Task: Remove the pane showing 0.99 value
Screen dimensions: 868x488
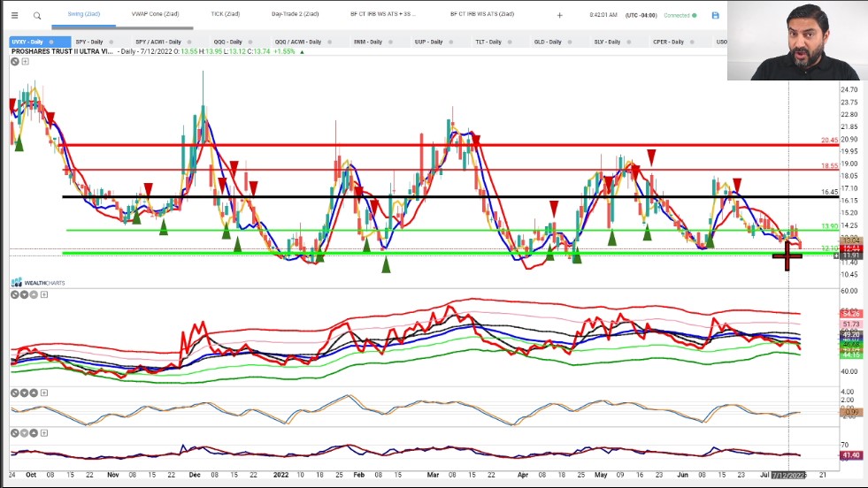Action: pyautogui.click(x=15, y=393)
